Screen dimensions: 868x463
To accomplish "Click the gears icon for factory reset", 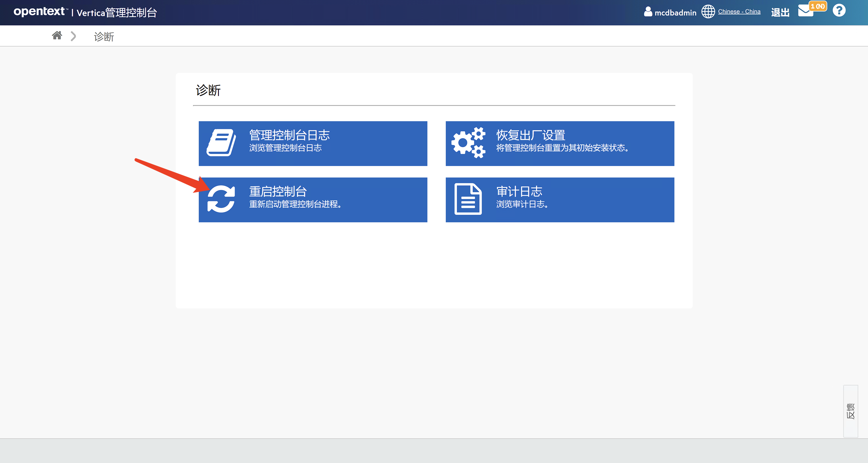I will (x=468, y=143).
